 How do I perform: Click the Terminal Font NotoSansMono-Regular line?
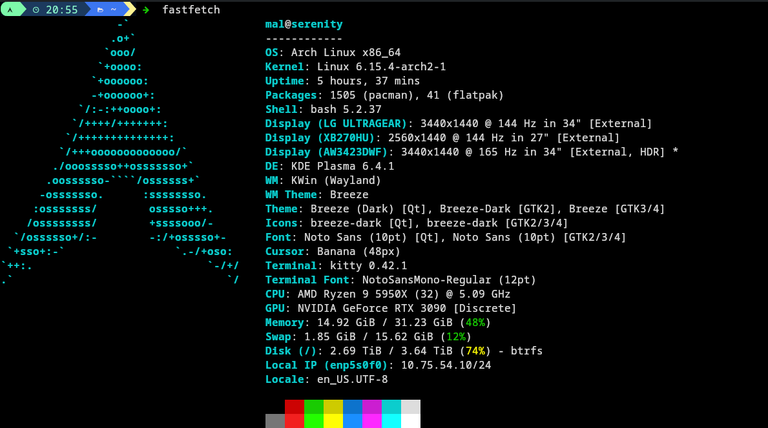tap(401, 280)
